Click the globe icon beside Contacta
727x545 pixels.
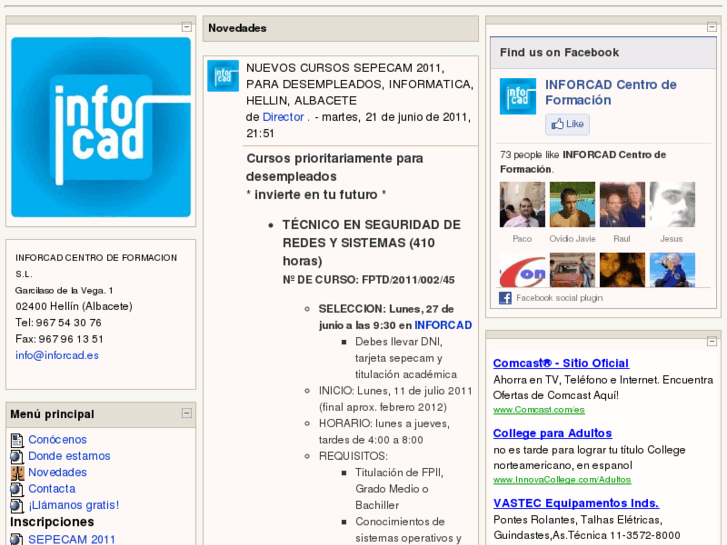tap(17, 489)
